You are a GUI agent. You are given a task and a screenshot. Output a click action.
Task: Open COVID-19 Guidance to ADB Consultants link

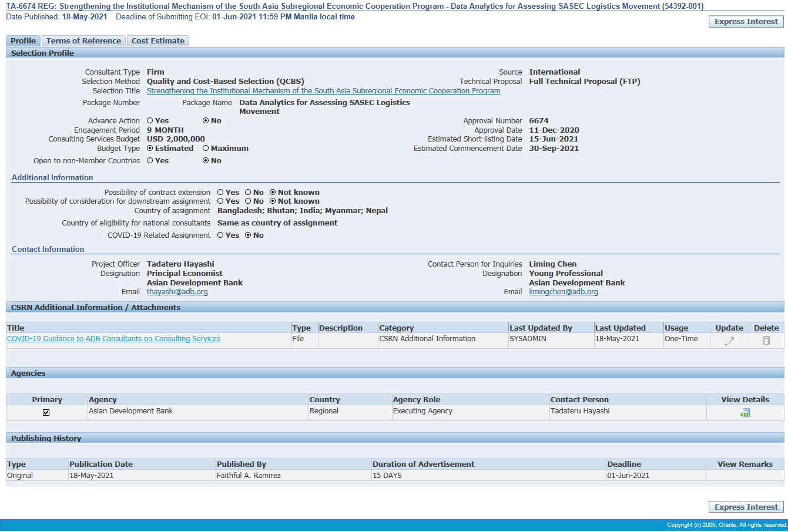pyautogui.click(x=113, y=339)
